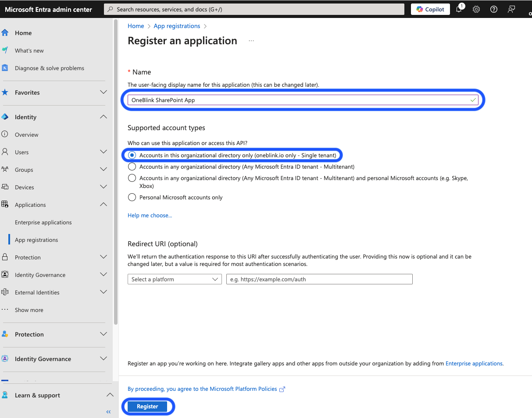Open the help question mark icon

494,9
